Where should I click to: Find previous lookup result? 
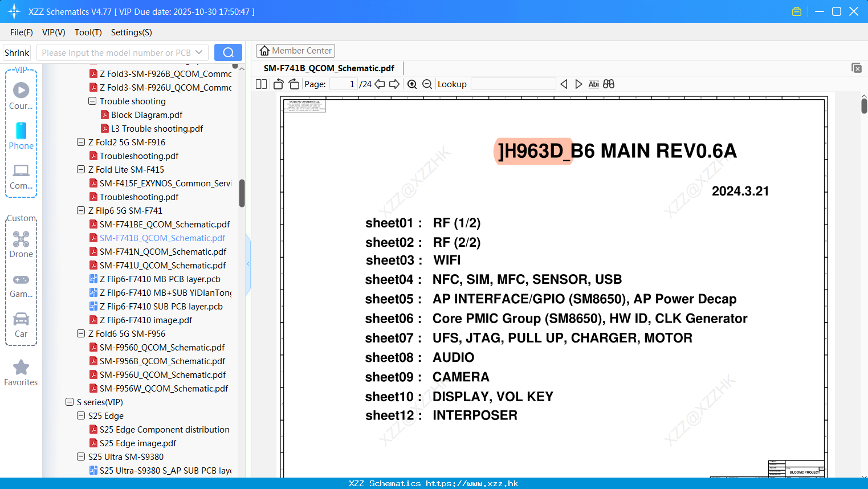[564, 84]
